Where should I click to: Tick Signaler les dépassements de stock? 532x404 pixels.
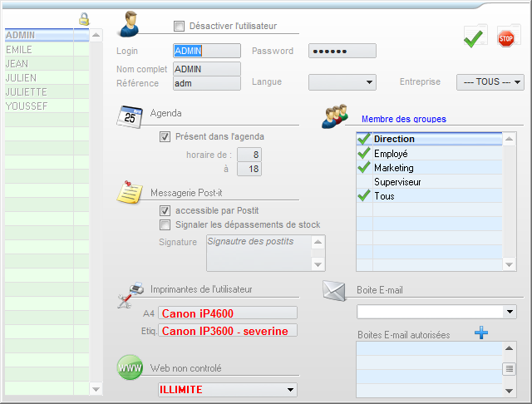165,224
